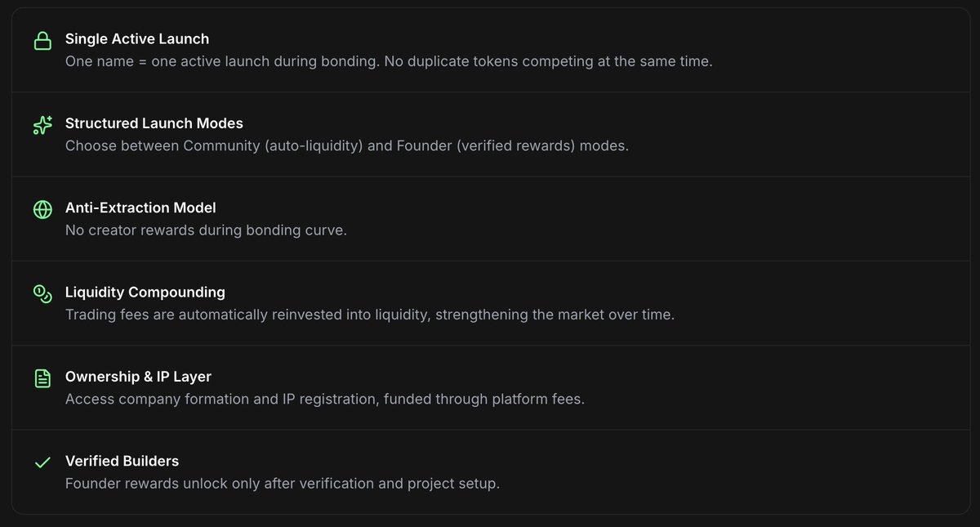Open the Structured Launch Modes heading
980x527 pixels.
coord(154,123)
